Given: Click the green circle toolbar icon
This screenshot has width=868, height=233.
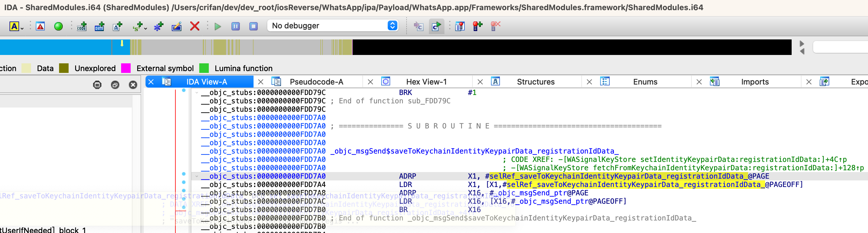Looking at the screenshot, I should [x=58, y=26].
